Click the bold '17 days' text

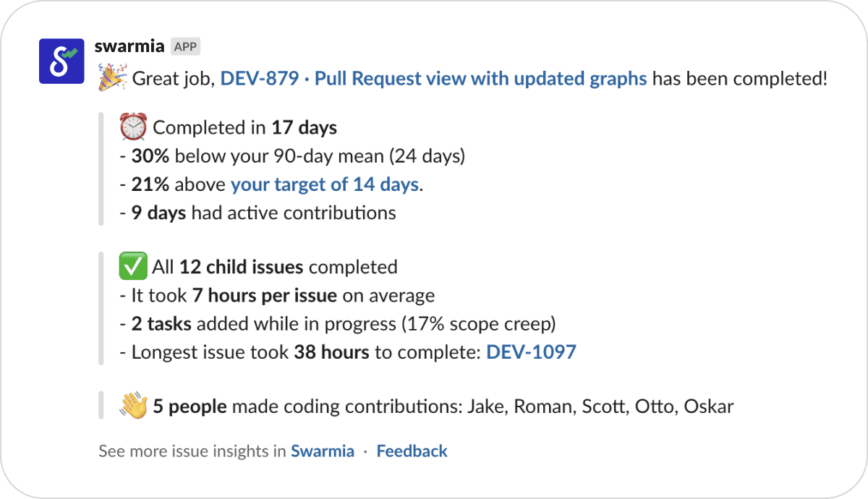coord(304,128)
